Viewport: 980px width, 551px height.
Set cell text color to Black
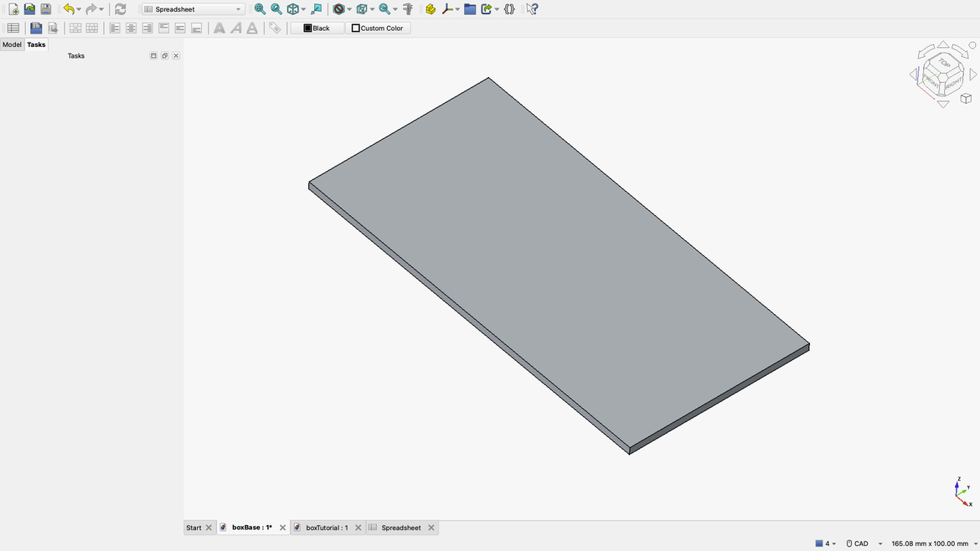pos(317,28)
